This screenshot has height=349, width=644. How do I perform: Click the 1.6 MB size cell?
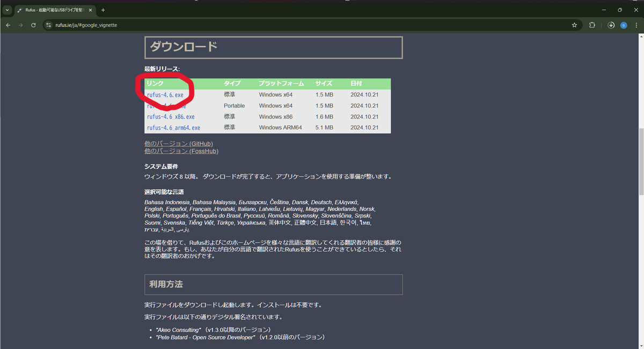pyautogui.click(x=324, y=117)
